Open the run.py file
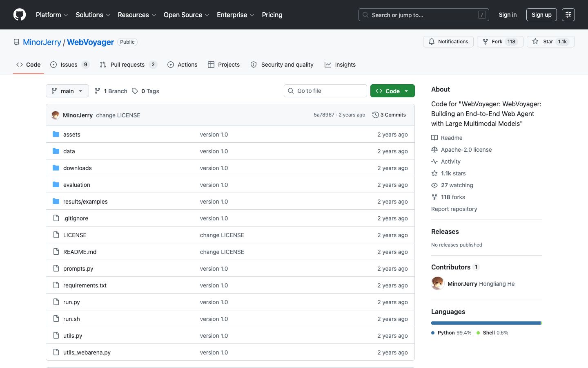This screenshot has height=368, width=588. pos(71,302)
